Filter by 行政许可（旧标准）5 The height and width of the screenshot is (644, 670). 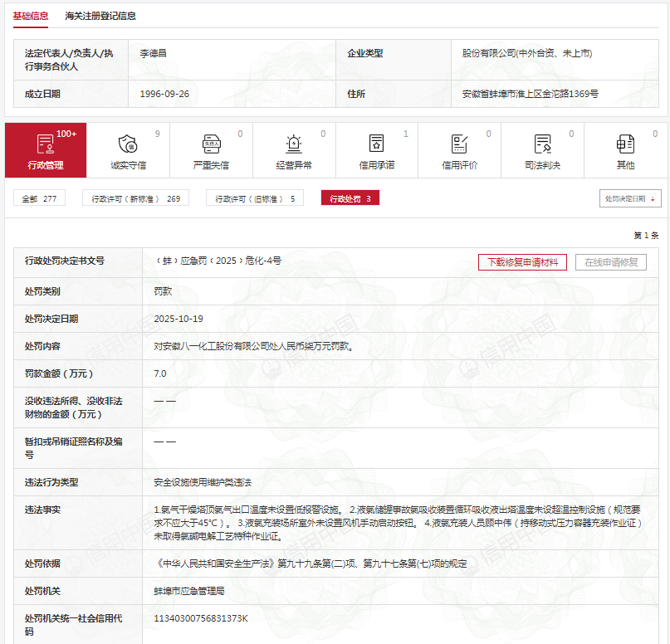(254, 198)
